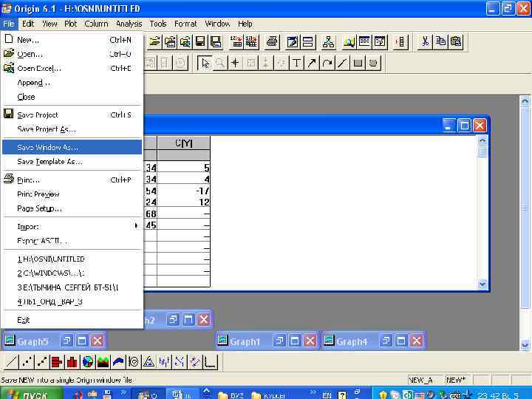532x399 pixels.
Task: Choose the blank axes Template plot icon
Action: pos(210,362)
